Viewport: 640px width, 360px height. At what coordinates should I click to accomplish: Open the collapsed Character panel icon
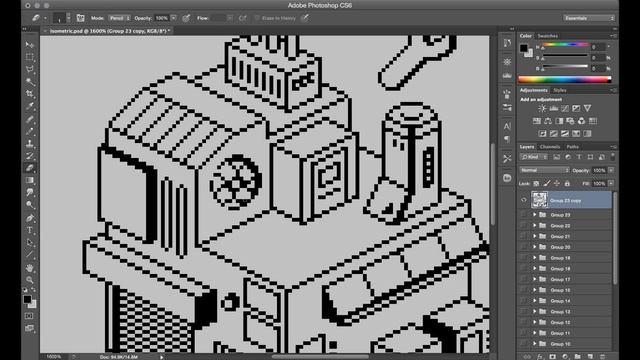pyautogui.click(x=507, y=127)
